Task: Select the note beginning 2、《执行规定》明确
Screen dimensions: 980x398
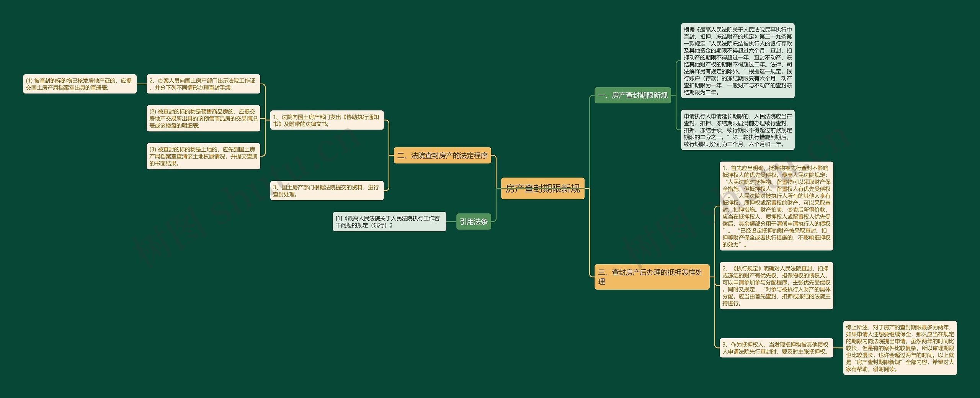Action: pyautogui.click(x=776, y=286)
